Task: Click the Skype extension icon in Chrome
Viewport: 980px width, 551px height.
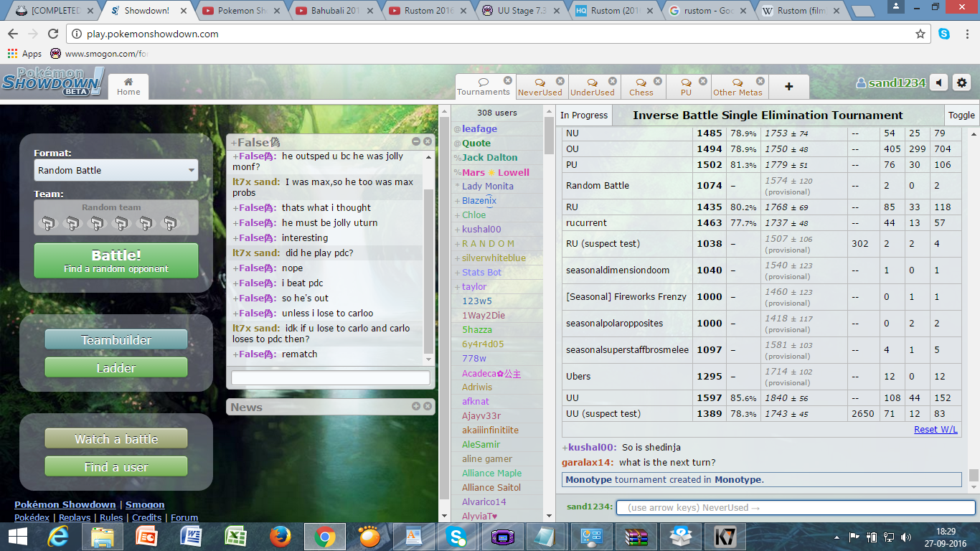Action: click(x=944, y=34)
